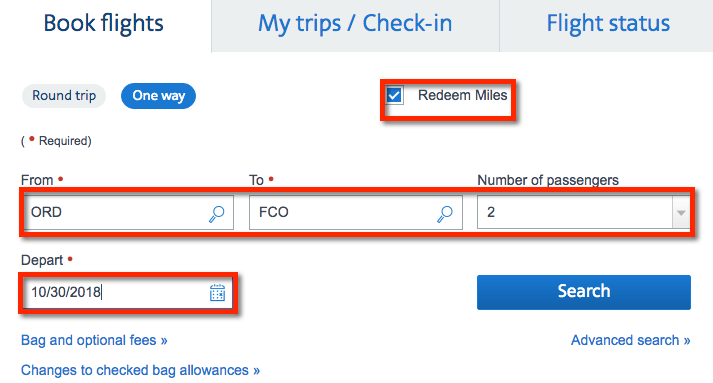Open airport lookup in From field
The image size is (713, 383).
(x=216, y=214)
